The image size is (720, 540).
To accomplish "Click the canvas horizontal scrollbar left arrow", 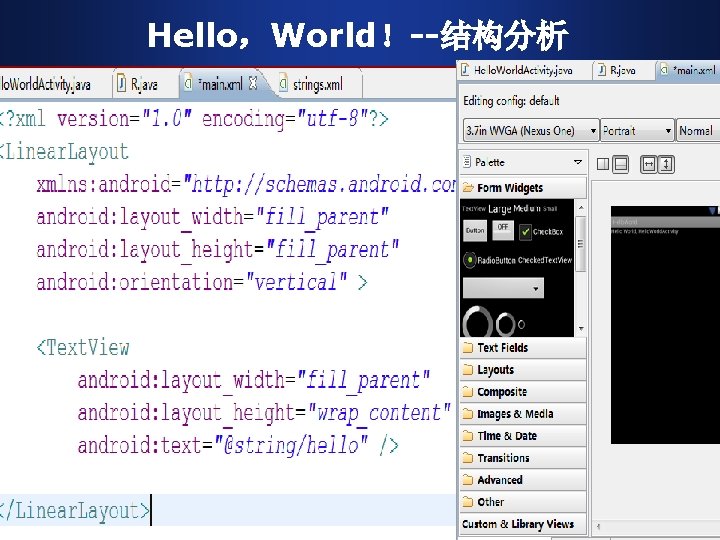I will click(x=598, y=527).
